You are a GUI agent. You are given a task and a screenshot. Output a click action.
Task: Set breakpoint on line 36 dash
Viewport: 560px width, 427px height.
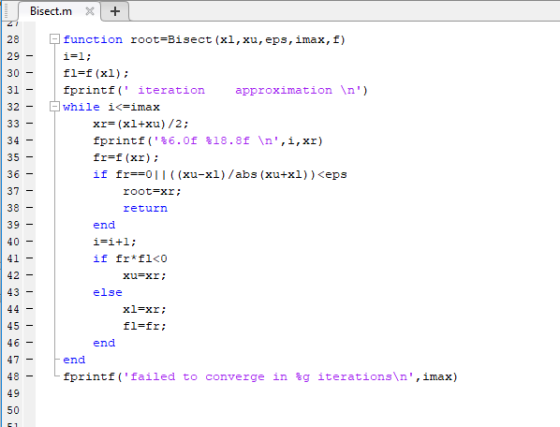tap(30, 174)
